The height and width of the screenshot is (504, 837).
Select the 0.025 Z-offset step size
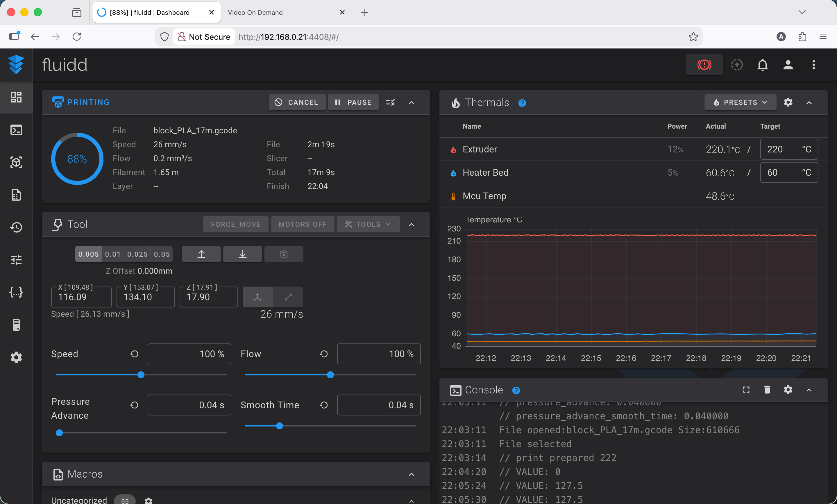(x=137, y=254)
